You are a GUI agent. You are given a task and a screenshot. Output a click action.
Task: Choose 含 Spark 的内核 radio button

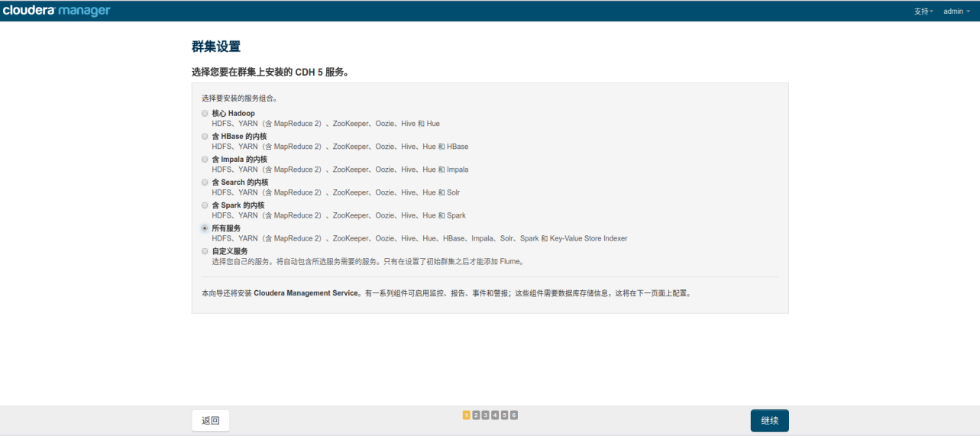(205, 205)
